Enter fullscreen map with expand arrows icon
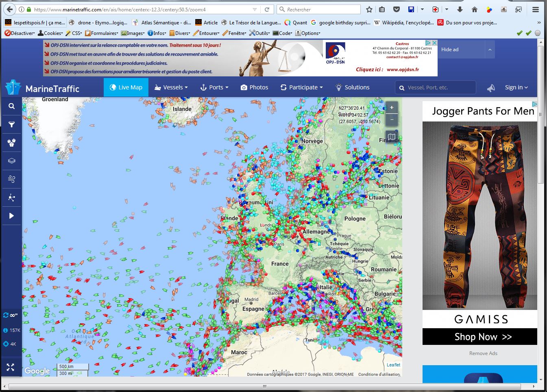547x392 pixels. point(11,367)
